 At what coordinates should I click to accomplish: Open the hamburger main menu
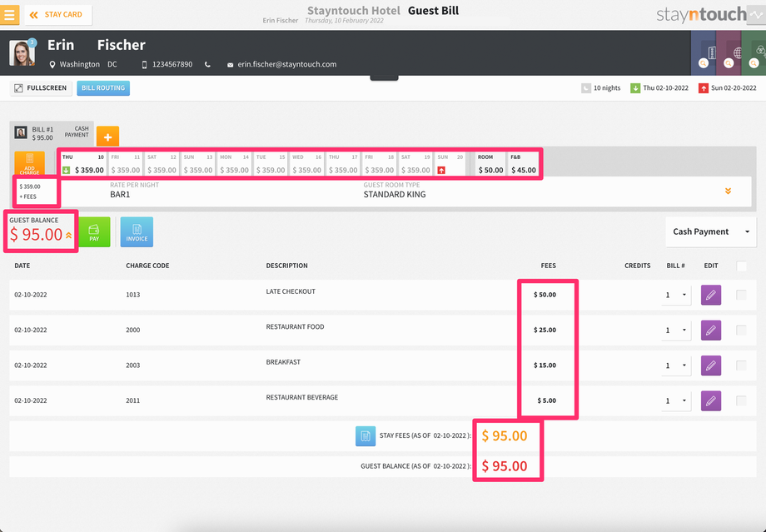(x=9, y=15)
